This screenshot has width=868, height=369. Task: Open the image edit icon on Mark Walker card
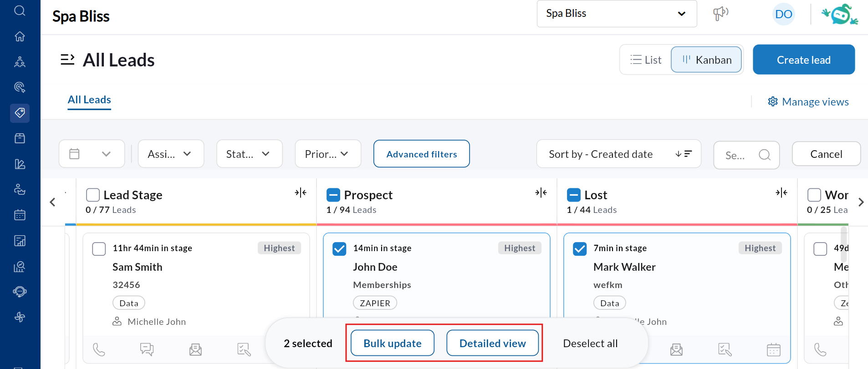pyautogui.click(x=725, y=349)
